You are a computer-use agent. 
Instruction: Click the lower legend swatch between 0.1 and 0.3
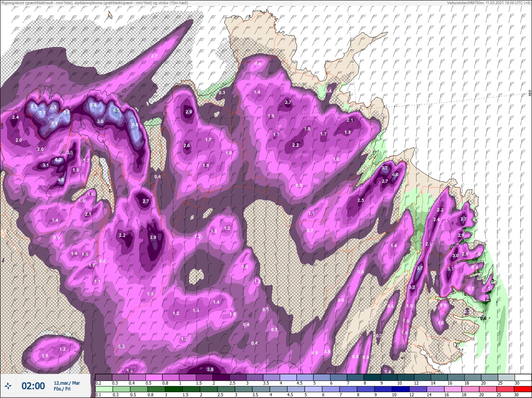[x=104, y=389]
